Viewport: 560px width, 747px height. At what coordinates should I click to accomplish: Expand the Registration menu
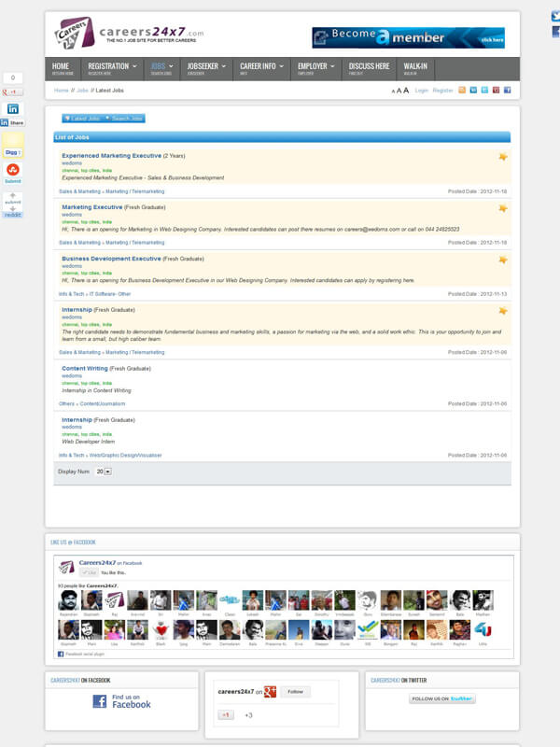click(x=112, y=67)
